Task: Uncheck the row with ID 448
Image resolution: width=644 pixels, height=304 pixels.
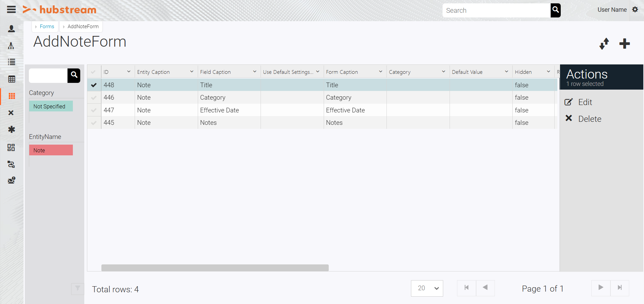Action: 94,85
